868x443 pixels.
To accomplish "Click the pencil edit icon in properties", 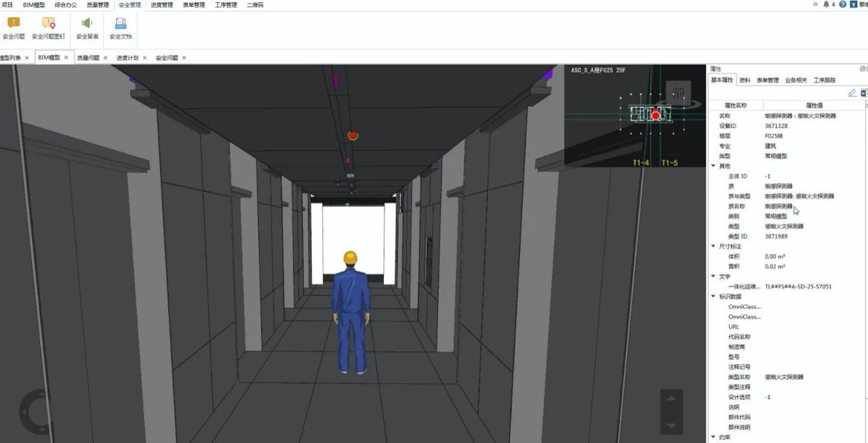I will pos(852,93).
